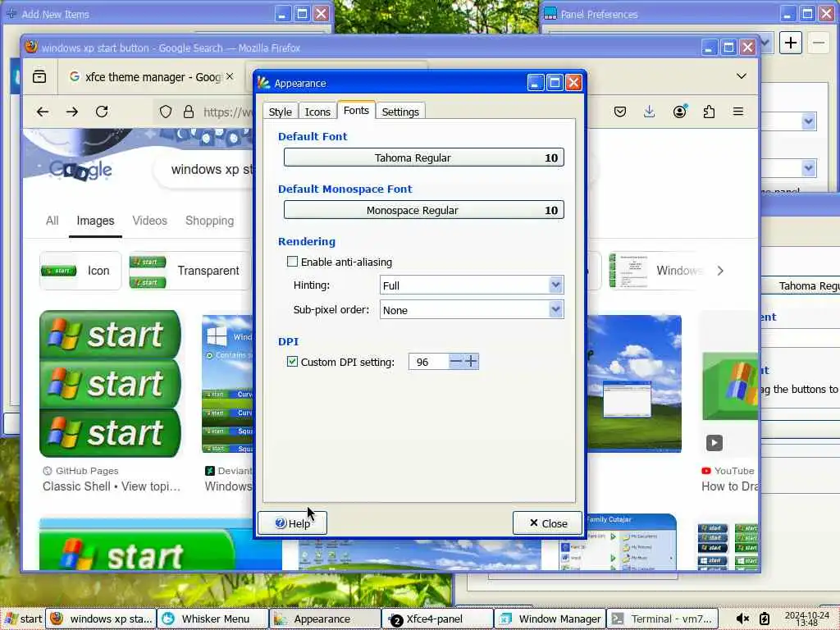Open the green start buttons thumbnail
The image size is (840, 630).
coord(111,384)
